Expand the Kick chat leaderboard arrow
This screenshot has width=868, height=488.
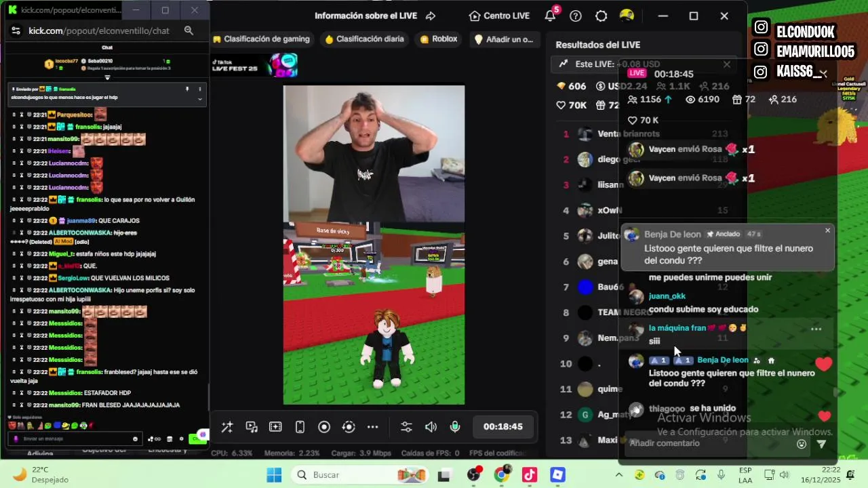[107, 77]
